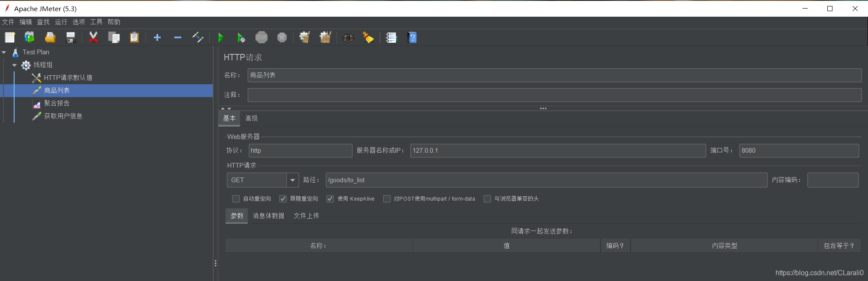Image resolution: width=868 pixels, height=281 pixels.
Task: Open the 编辑 menu
Action: click(x=26, y=22)
